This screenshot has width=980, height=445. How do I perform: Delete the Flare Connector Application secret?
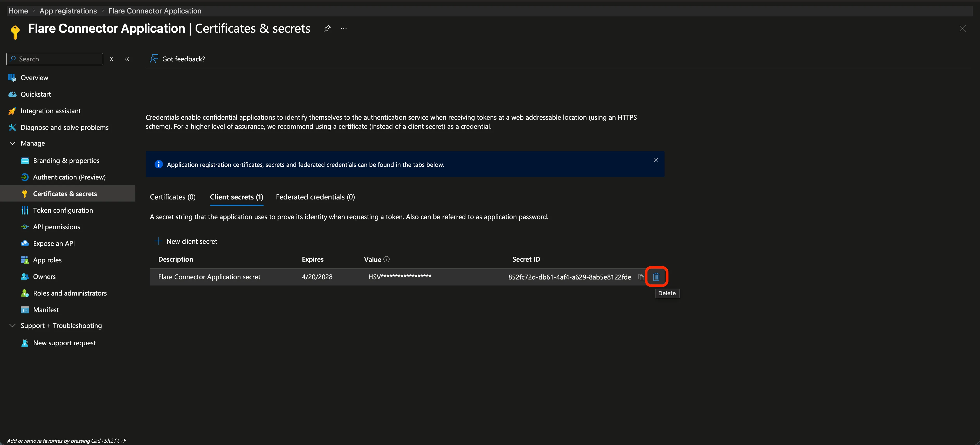(656, 277)
